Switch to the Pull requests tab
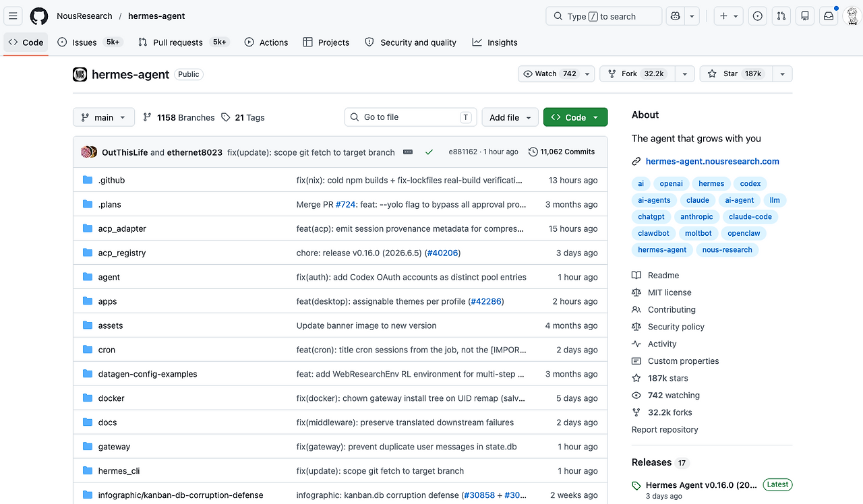The image size is (863, 504). click(x=183, y=42)
